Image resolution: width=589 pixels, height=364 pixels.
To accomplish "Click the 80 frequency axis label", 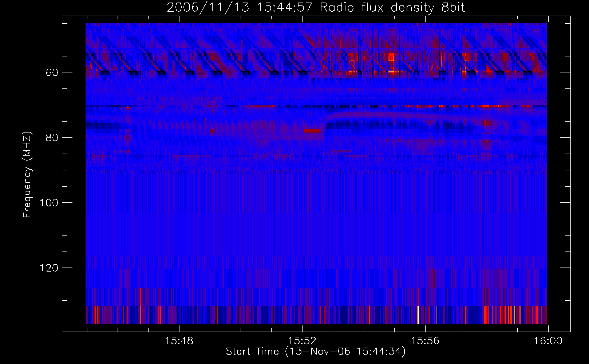I will (52, 138).
